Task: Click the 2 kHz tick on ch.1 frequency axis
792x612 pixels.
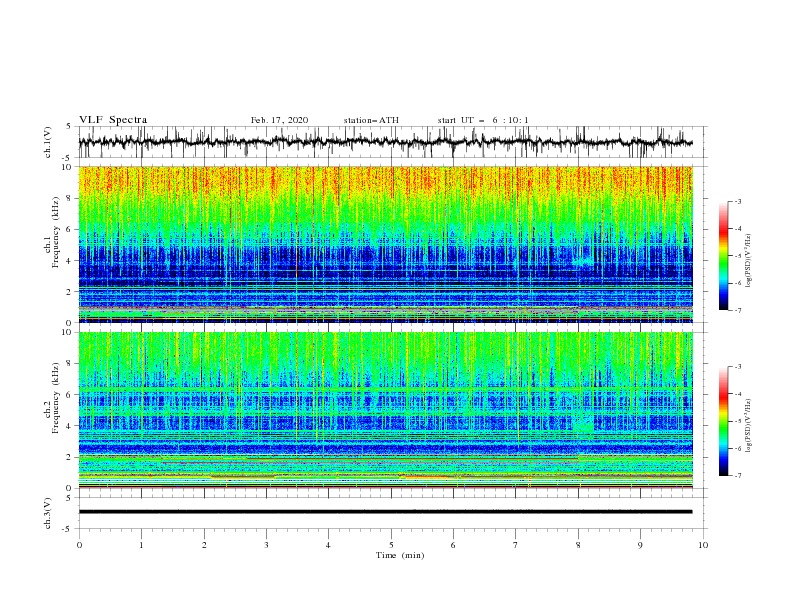Action: tap(70, 291)
